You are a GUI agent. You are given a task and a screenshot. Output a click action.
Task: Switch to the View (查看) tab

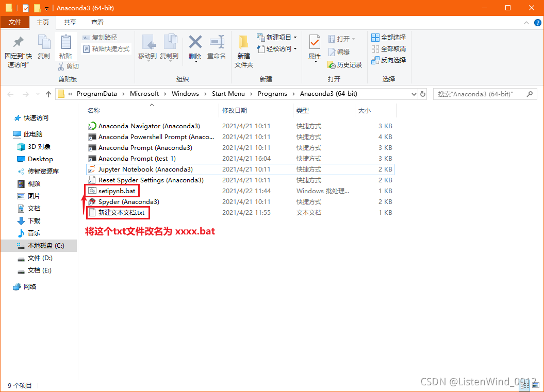click(97, 23)
